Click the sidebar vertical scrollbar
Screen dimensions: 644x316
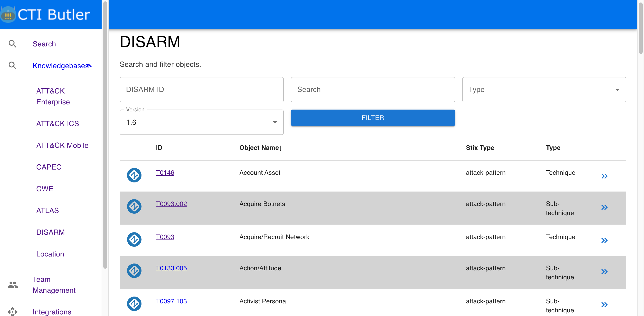click(105, 135)
